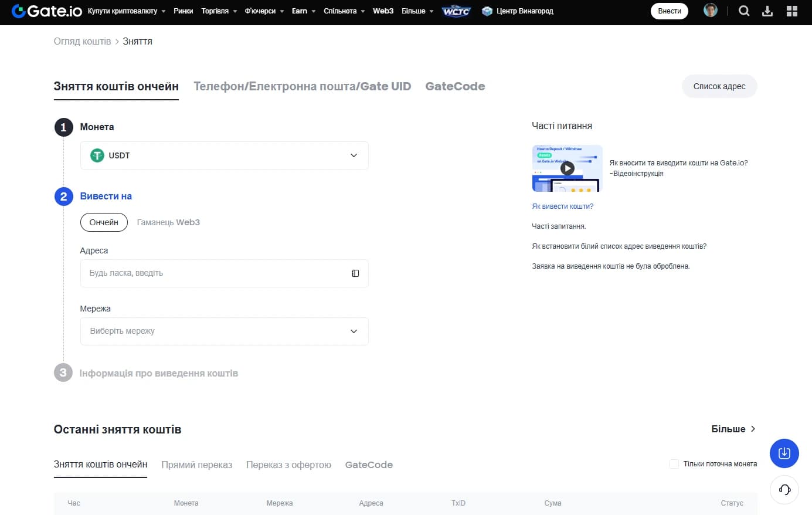Image resolution: width=812 pixels, height=515 pixels.
Task: Expand the Більше header menu
Action: point(417,11)
